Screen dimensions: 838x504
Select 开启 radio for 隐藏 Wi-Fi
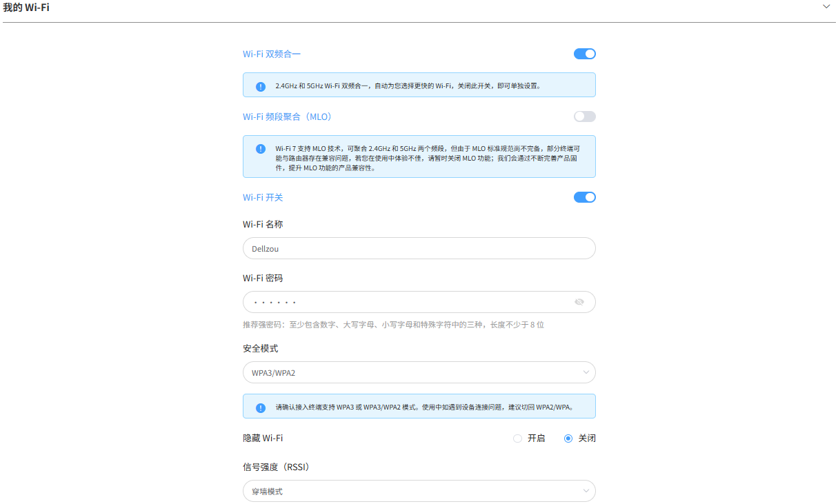[517, 439]
